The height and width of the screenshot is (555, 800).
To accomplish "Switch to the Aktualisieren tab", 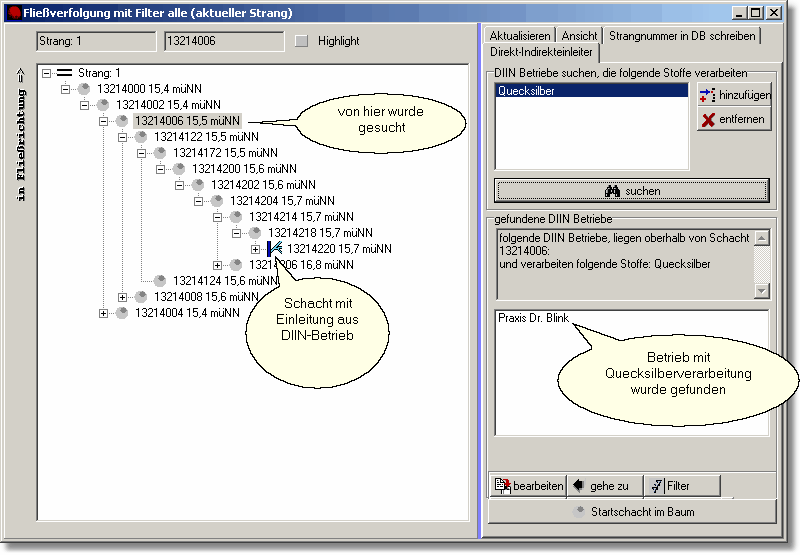I will (519, 36).
